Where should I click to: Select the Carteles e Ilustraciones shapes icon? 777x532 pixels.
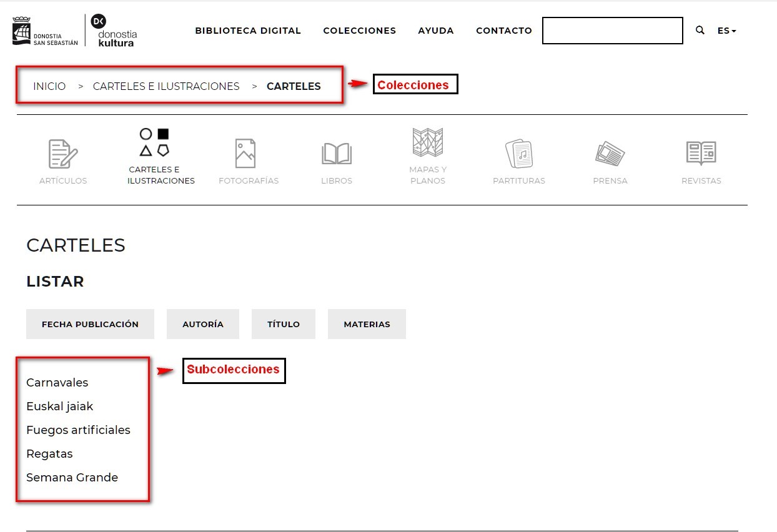point(155,142)
